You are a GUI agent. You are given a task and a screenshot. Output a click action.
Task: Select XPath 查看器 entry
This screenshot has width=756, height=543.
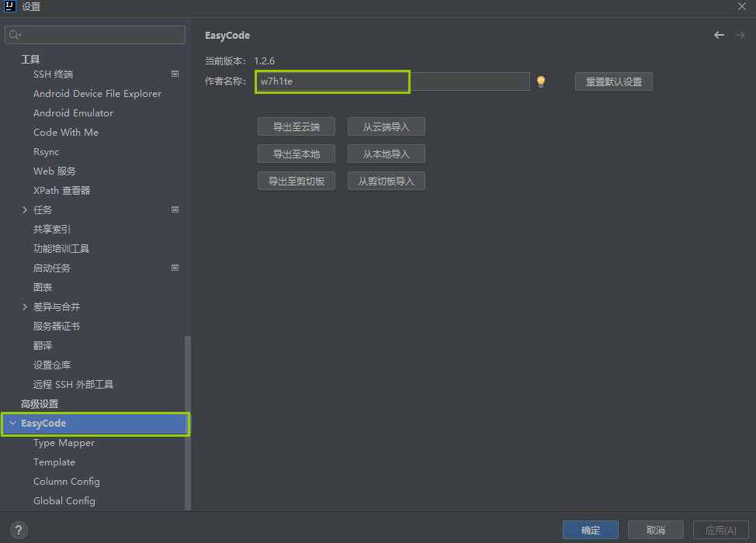(62, 190)
